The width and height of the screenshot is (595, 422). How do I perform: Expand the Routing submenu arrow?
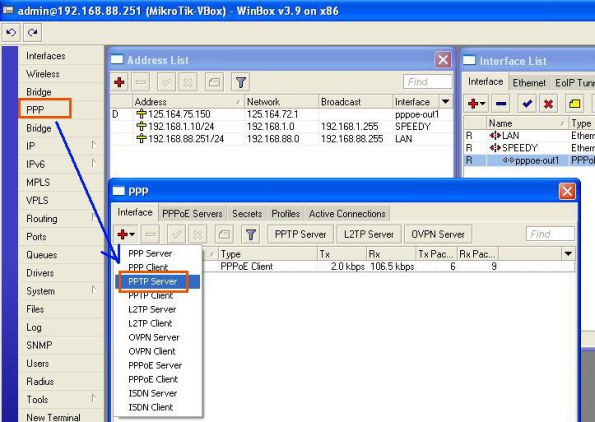(x=94, y=217)
